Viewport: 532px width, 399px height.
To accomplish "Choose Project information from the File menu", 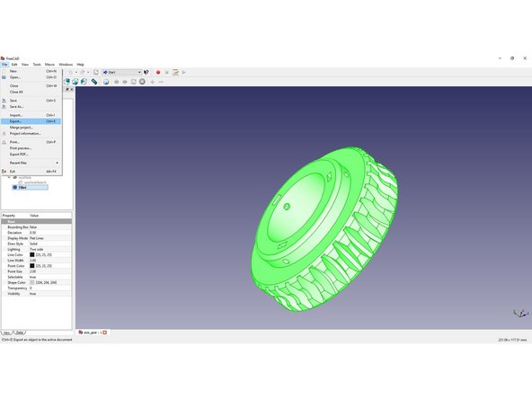I will point(31,134).
